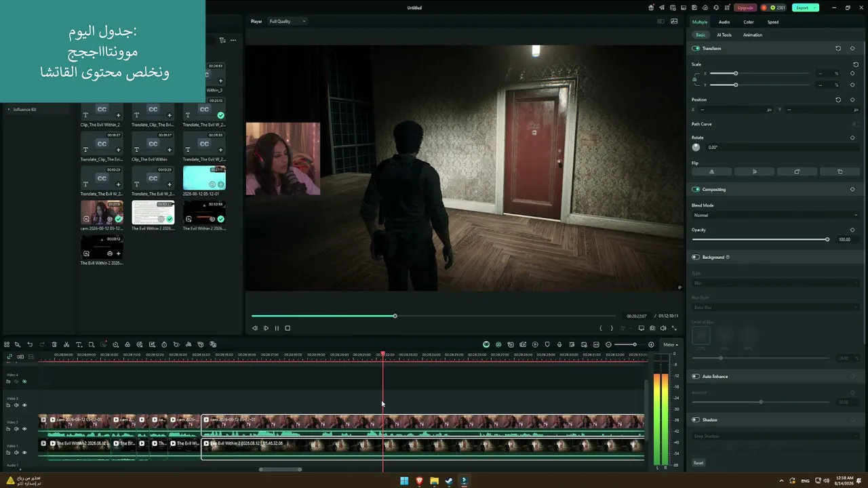Toggle the Transform switch

[696, 48]
